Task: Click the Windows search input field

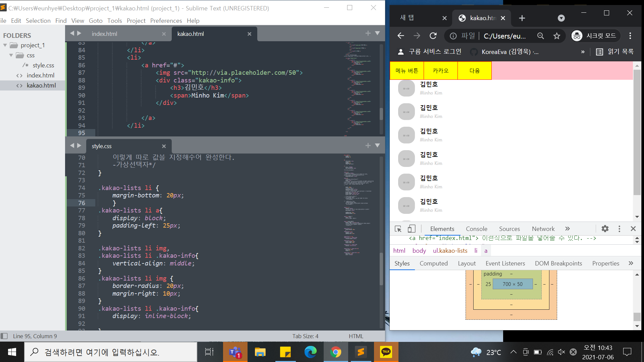Action: pos(111,352)
